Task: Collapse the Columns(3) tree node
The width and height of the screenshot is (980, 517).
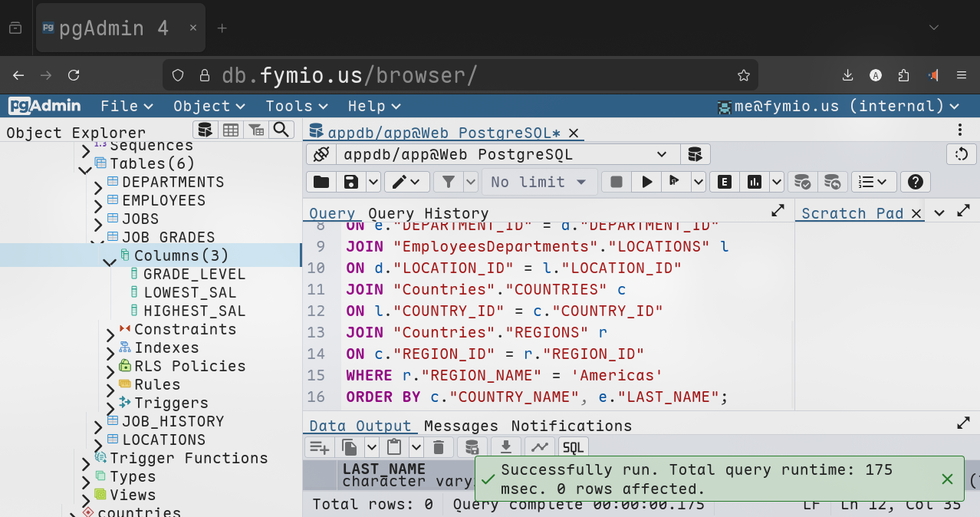Action: [x=110, y=261]
